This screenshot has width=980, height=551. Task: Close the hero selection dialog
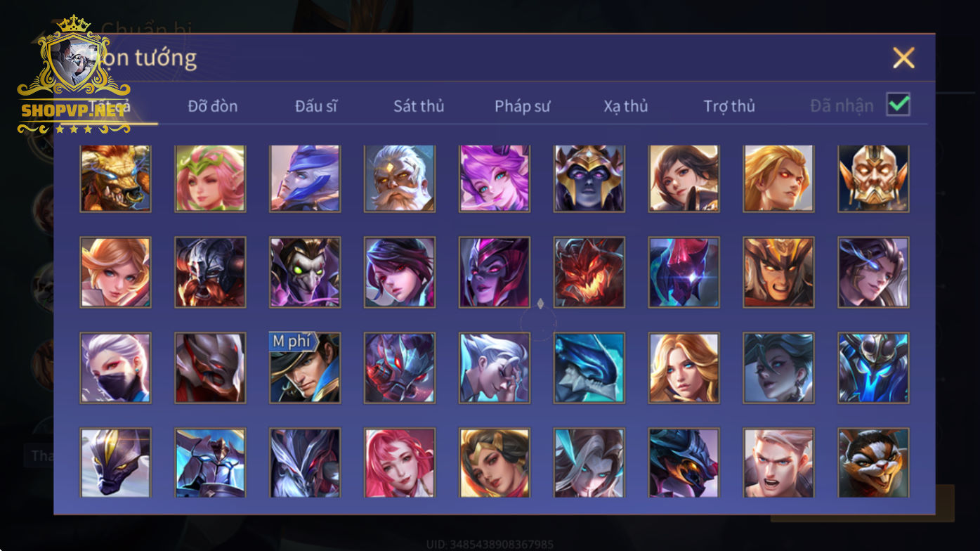click(903, 58)
